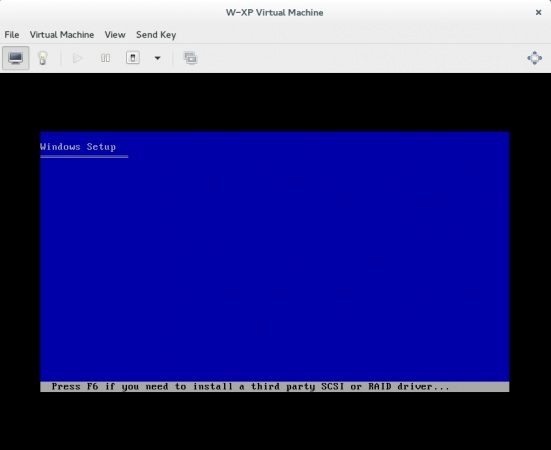Shut down the virtual machine power button
Viewport: 551px width, 450px height.
(133, 58)
